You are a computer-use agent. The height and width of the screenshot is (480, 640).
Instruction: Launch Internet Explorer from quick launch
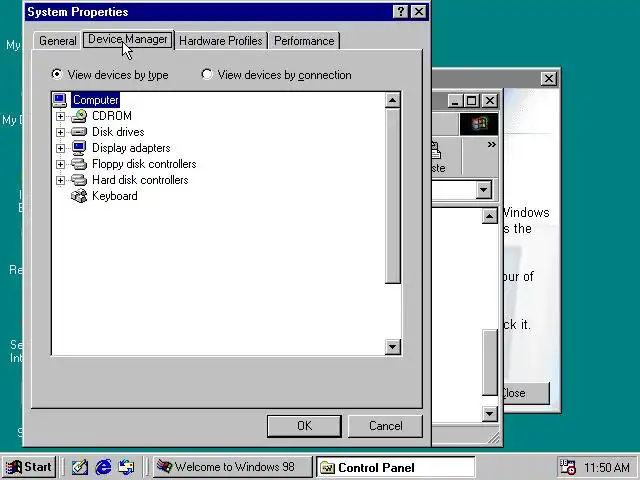103,467
